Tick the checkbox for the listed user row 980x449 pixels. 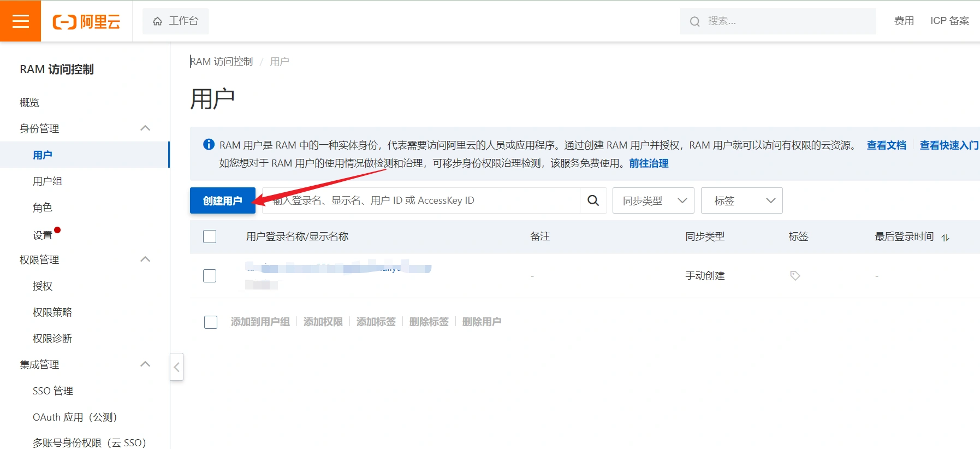tap(210, 276)
